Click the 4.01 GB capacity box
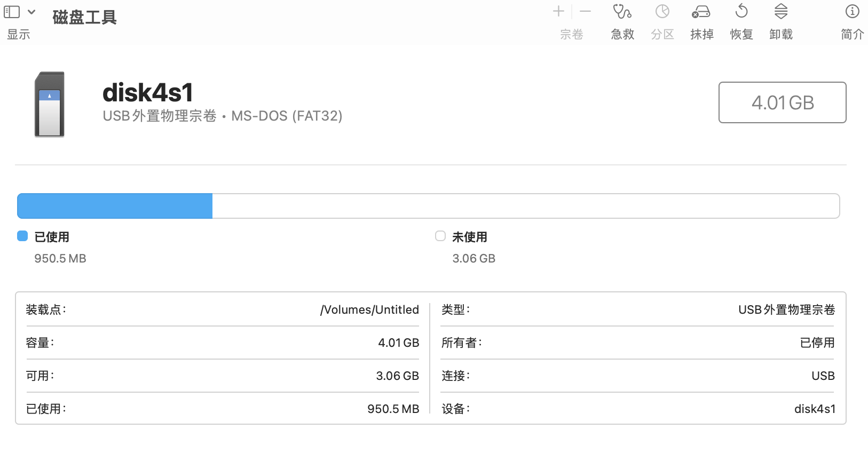Screen dimensions: 868x461 click(782, 102)
